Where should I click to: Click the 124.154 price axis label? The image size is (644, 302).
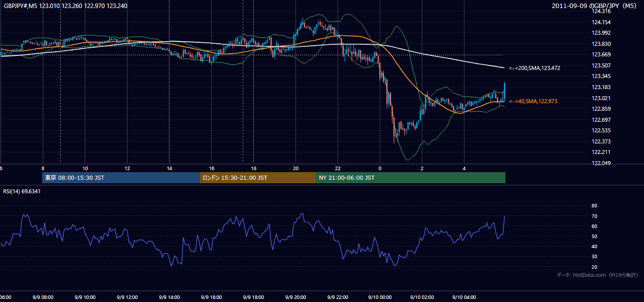point(601,22)
